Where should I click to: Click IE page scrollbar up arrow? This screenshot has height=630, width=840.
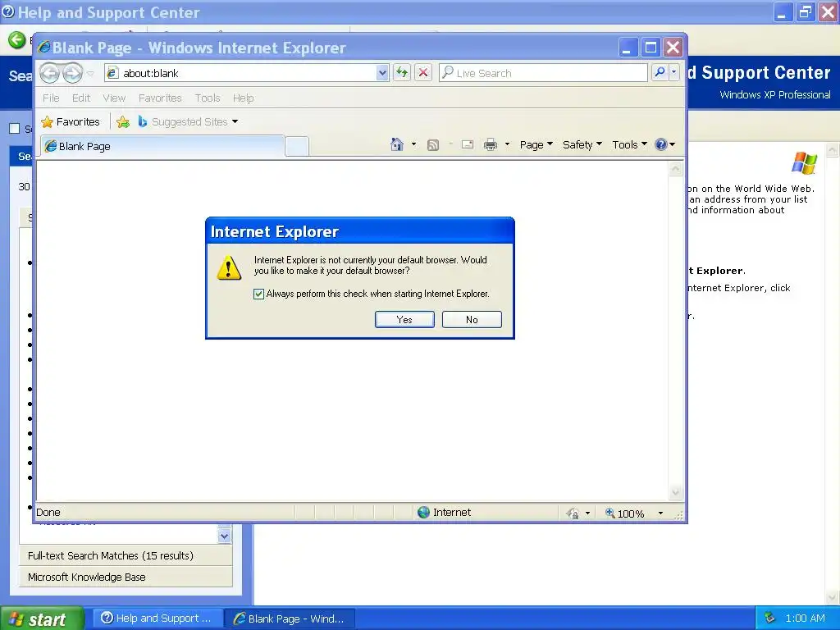point(676,169)
